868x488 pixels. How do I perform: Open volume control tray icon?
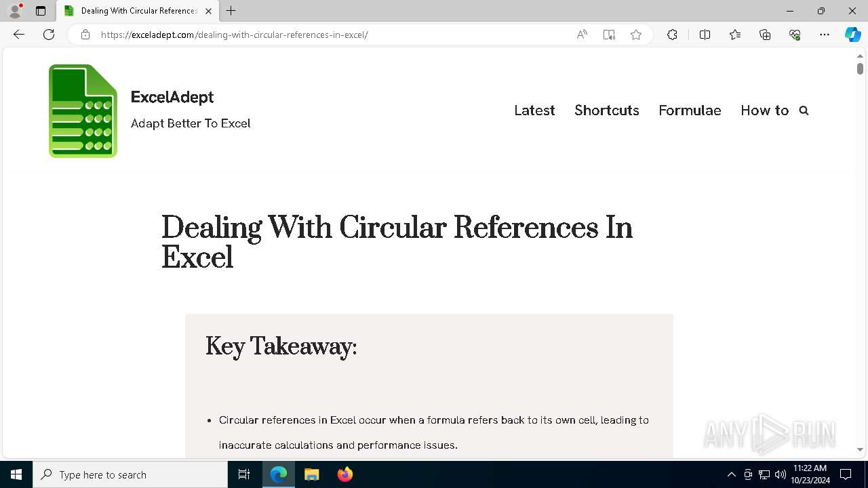(780, 474)
